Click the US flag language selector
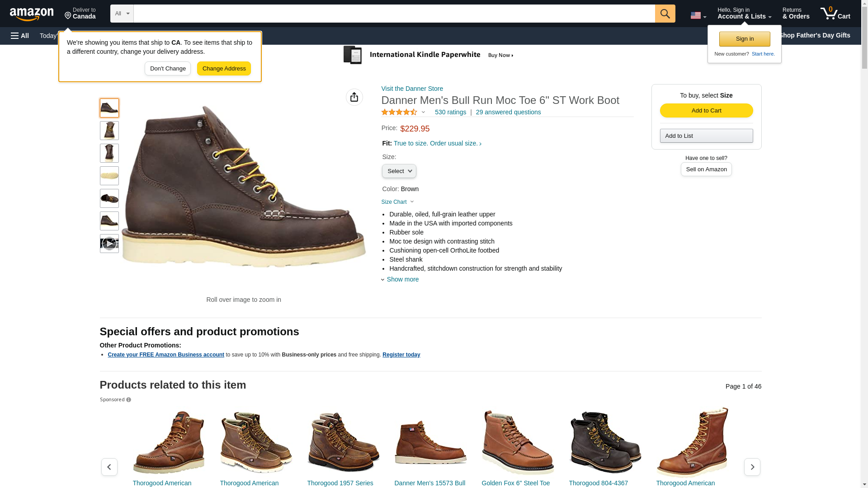868x488 pixels. 698,15
